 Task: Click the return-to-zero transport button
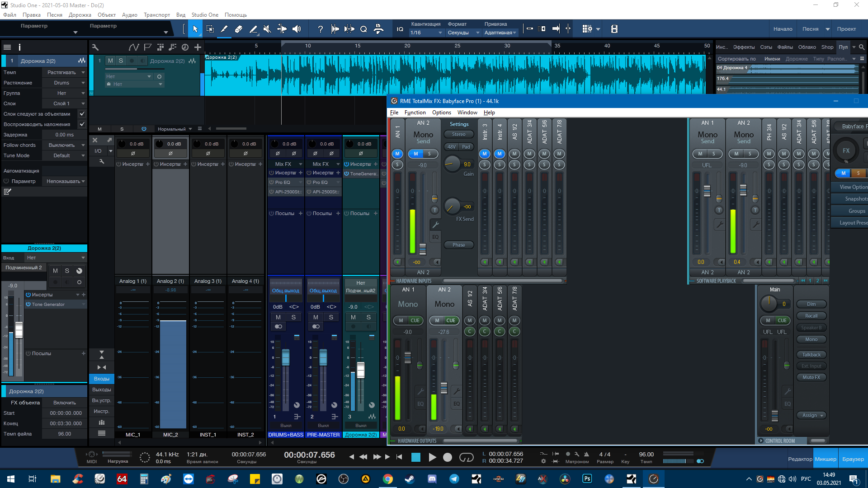click(399, 457)
